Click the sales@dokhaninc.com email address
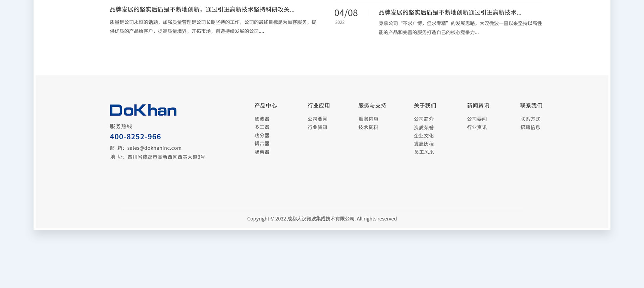Screen dimensions: 644x288 click(x=154, y=148)
